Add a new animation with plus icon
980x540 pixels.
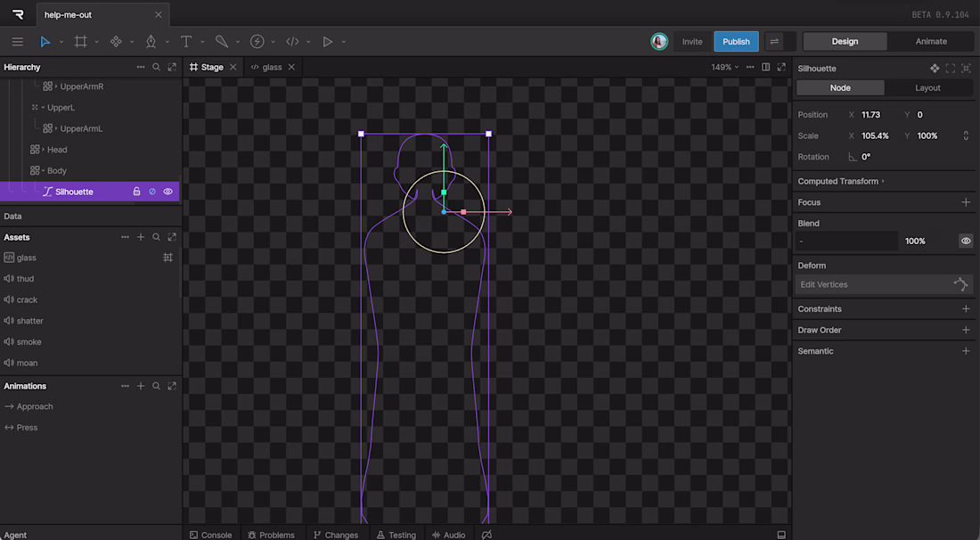pyautogui.click(x=141, y=386)
